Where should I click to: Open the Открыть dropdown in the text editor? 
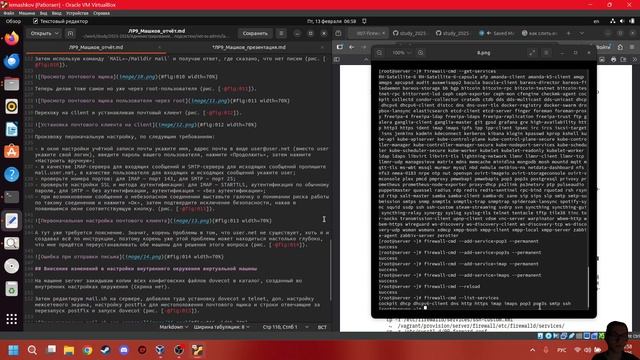[x=44, y=33]
